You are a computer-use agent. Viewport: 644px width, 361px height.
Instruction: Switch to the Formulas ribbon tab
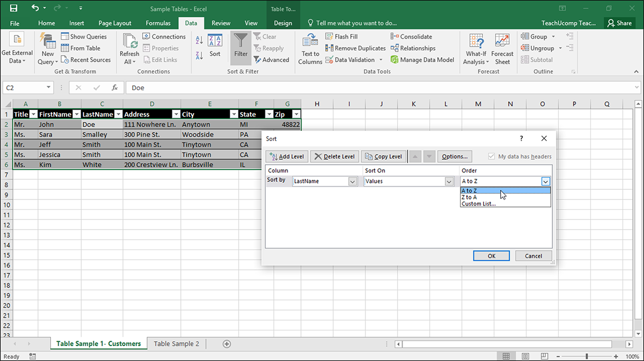point(158,23)
